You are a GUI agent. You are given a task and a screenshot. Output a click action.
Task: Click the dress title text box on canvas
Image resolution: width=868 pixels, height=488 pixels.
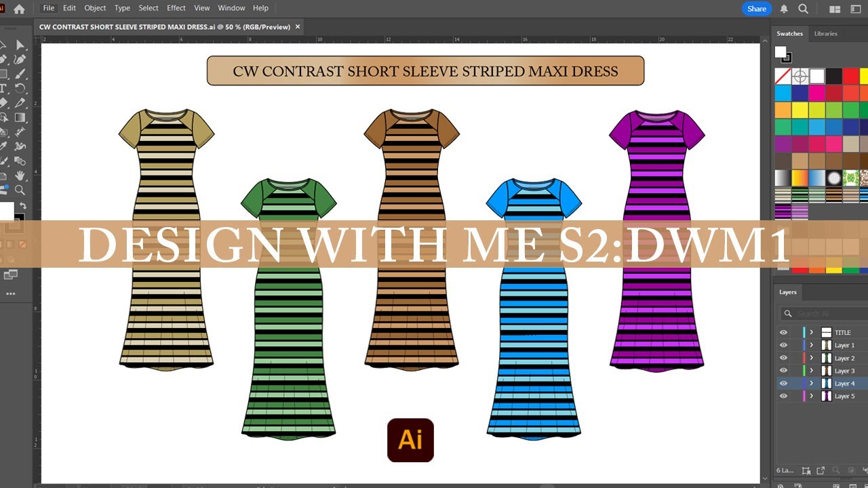tap(425, 70)
